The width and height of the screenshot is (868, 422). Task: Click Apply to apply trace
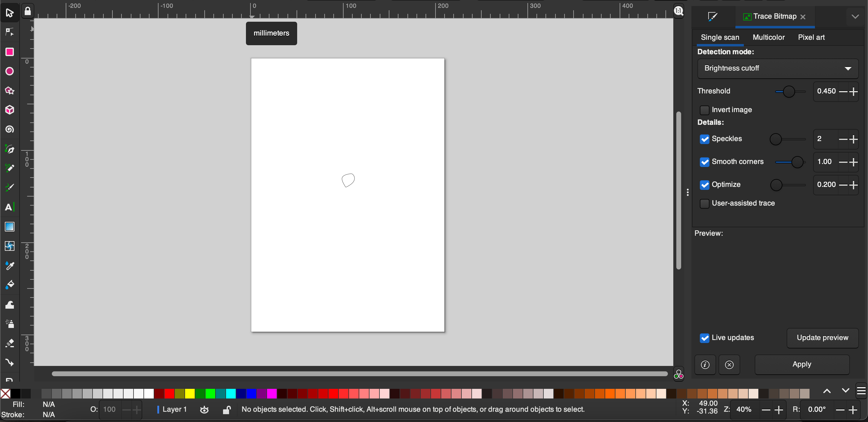click(802, 364)
